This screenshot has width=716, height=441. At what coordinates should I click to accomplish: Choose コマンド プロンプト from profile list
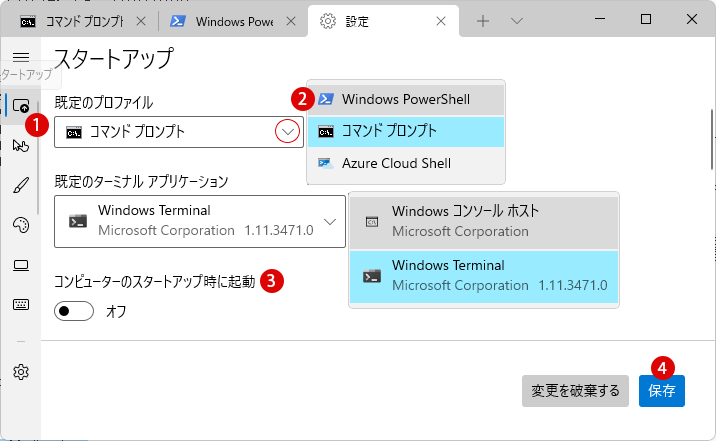tap(406, 131)
